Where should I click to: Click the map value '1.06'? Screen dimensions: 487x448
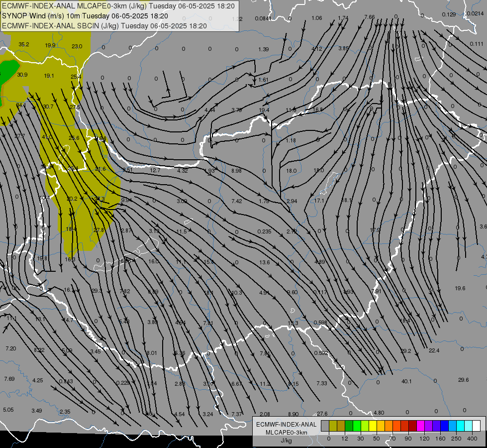click(316, 18)
